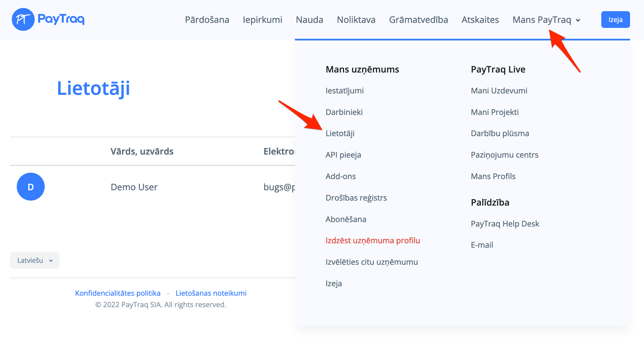
Task: Open Mani Uzdevumi under PayTraq Live
Action: pos(499,91)
